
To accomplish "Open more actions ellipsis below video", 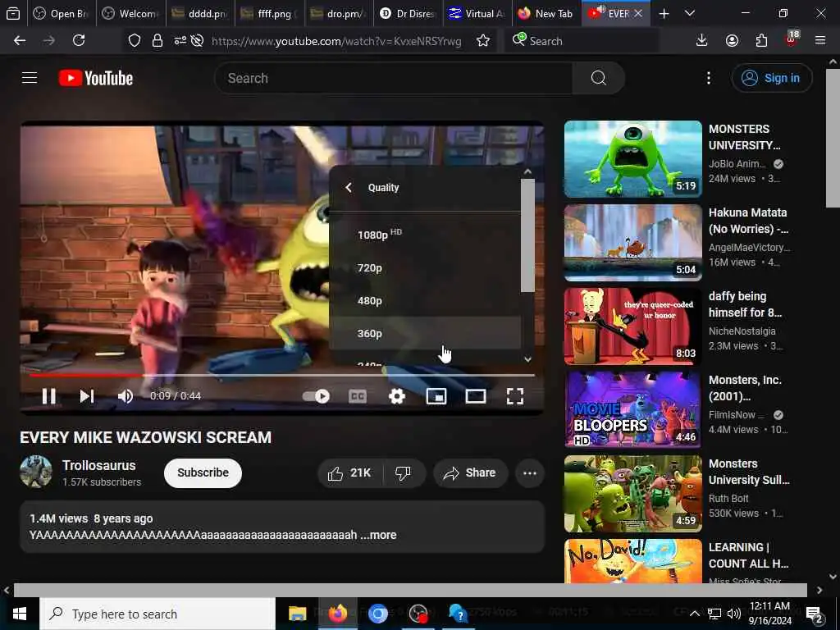I will (530, 473).
